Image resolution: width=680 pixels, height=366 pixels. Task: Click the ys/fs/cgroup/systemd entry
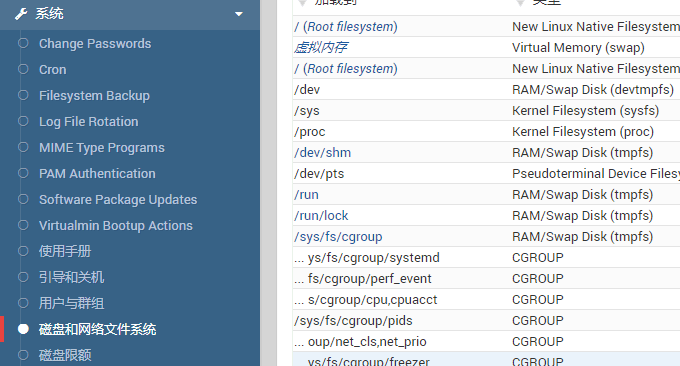point(367,258)
